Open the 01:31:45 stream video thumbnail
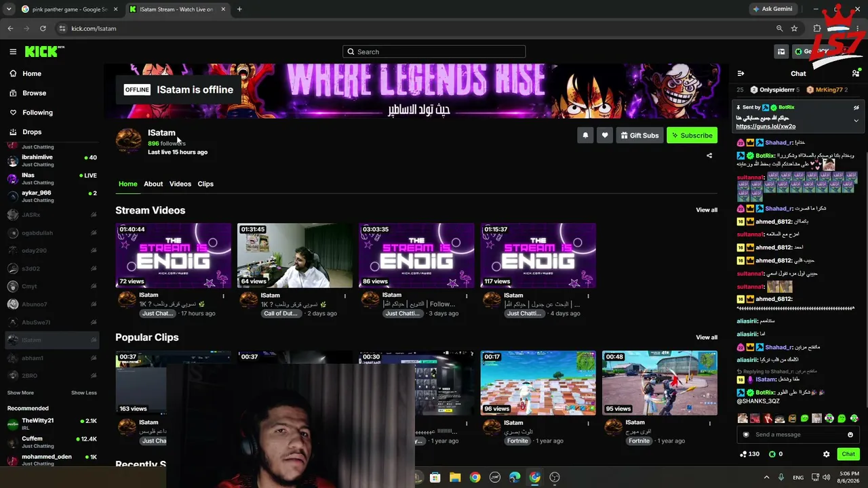The height and width of the screenshot is (488, 868). coord(295,256)
